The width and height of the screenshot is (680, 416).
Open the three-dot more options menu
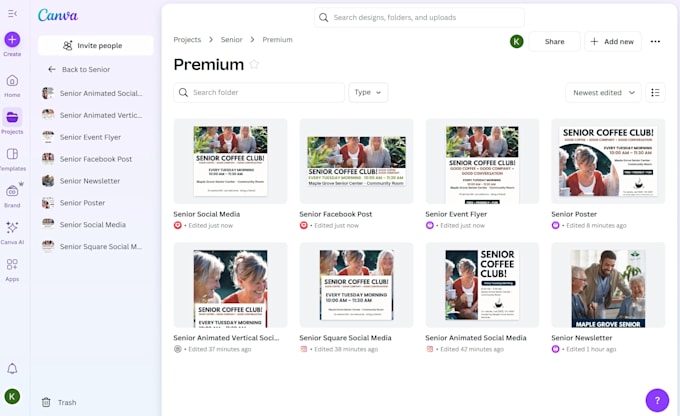[655, 42]
